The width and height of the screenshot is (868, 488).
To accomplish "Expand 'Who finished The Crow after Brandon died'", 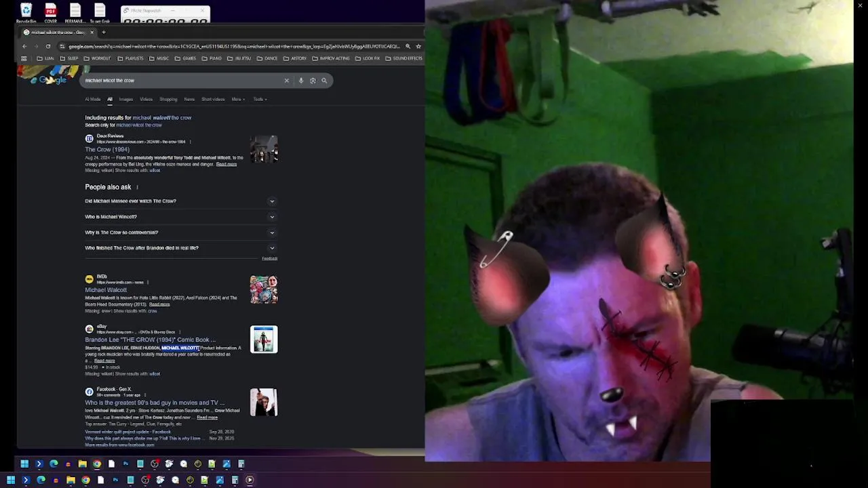I will click(x=180, y=248).
